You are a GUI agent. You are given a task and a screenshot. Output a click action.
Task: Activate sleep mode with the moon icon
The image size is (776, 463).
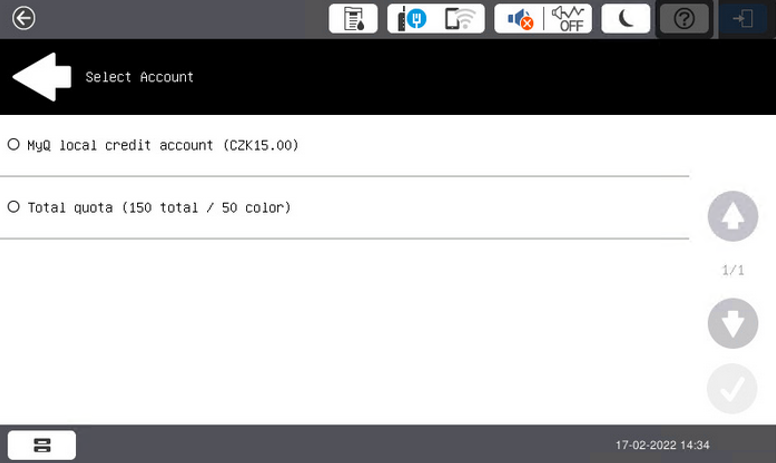[x=626, y=19]
